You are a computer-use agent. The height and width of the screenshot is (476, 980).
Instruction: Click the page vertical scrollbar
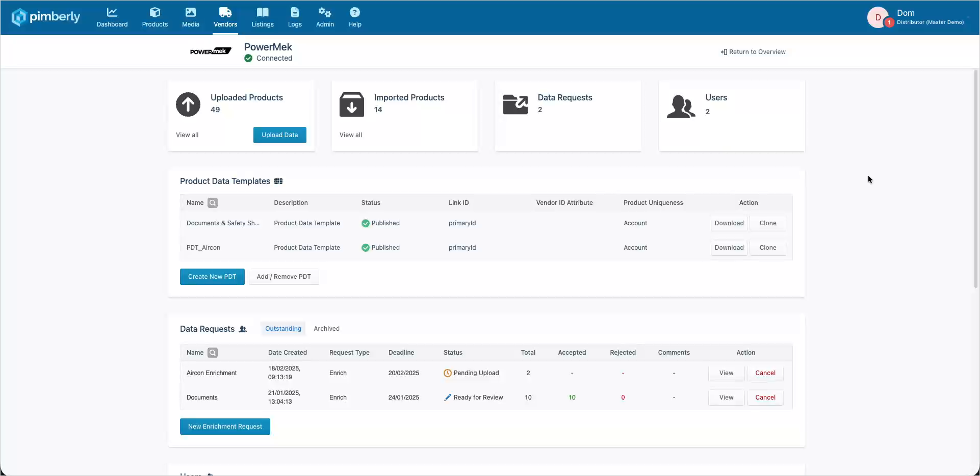tap(976, 178)
